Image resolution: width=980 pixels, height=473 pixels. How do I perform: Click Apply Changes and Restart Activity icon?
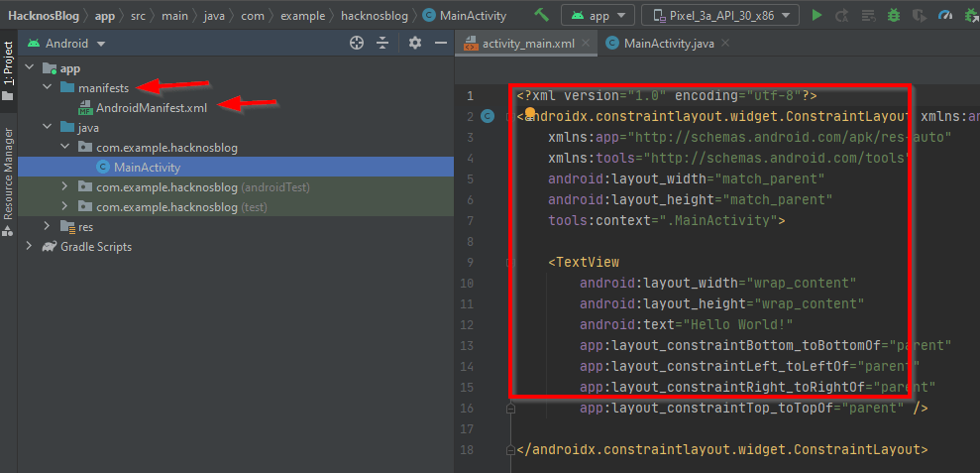click(842, 15)
